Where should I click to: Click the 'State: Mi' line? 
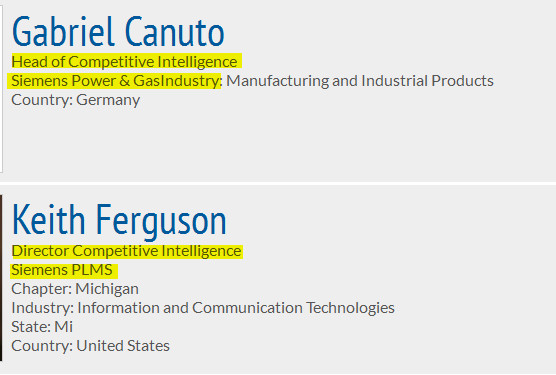coord(42,327)
